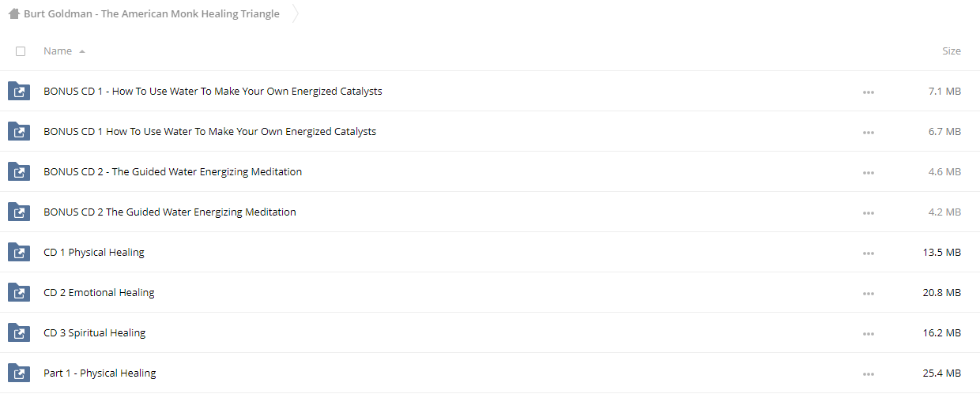Image resolution: width=980 pixels, height=394 pixels.
Task: Open the ellipsis menu for the 4.6 MB BONUS CD 2 row
Action: point(869,173)
